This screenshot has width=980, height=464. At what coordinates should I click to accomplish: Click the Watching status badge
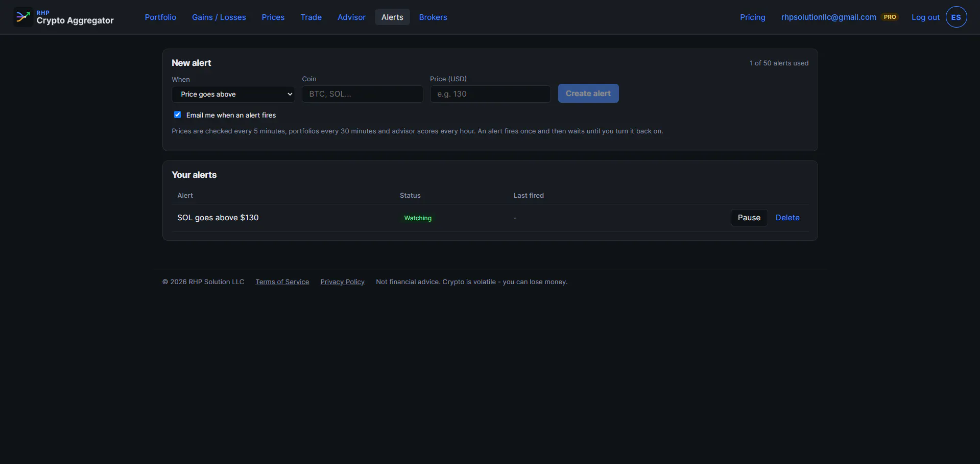point(418,218)
